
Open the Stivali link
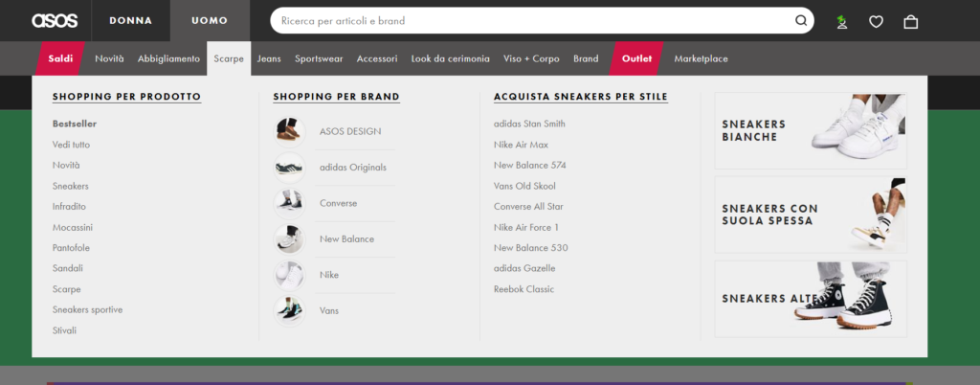pyautogui.click(x=64, y=330)
